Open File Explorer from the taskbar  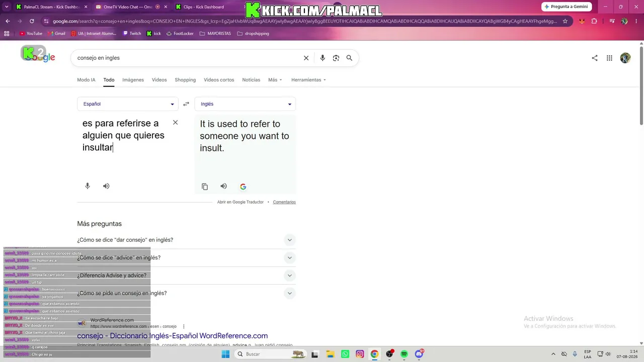pos(330,354)
